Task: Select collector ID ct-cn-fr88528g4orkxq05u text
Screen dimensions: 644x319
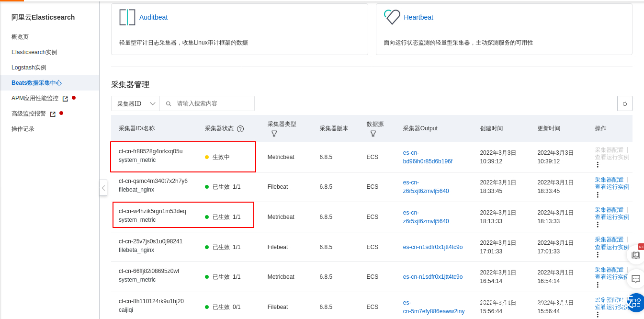Action: coord(150,151)
